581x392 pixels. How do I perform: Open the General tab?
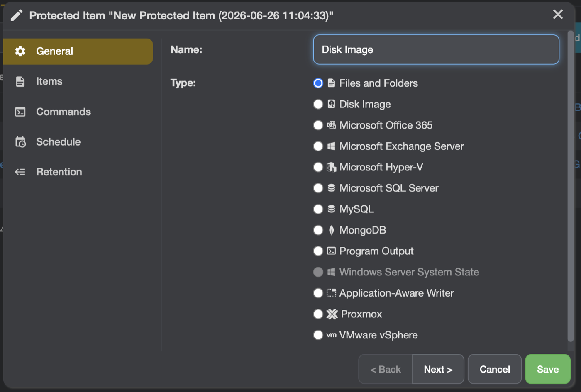point(78,51)
